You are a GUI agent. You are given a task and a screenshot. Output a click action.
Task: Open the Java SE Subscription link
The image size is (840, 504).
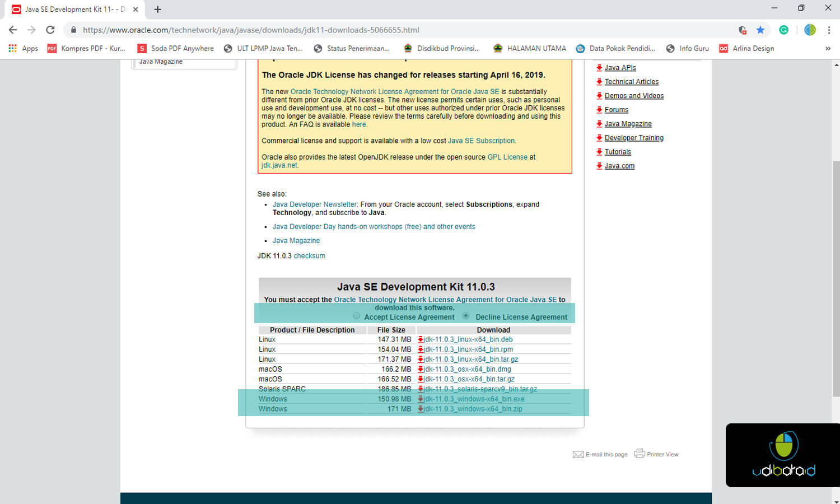(x=482, y=141)
